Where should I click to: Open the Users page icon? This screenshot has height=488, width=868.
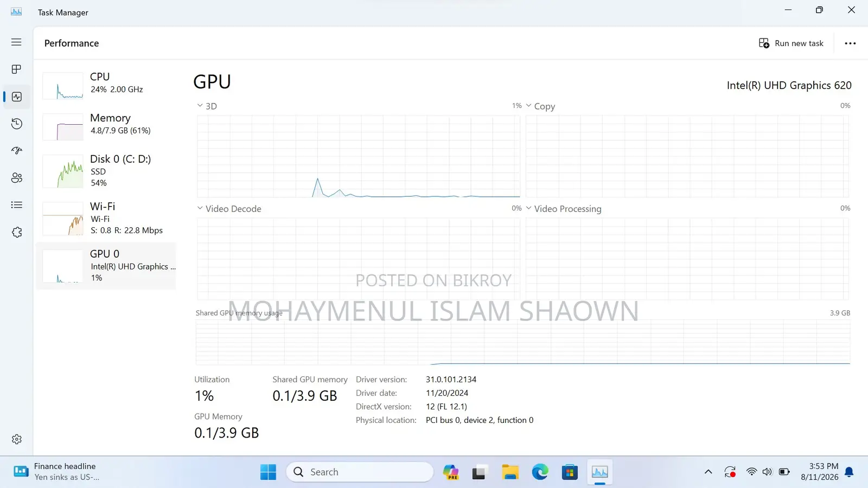[x=17, y=178]
